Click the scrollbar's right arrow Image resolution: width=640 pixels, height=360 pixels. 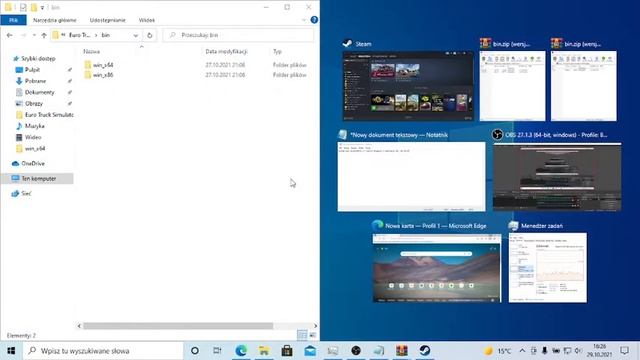(x=315, y=326)
